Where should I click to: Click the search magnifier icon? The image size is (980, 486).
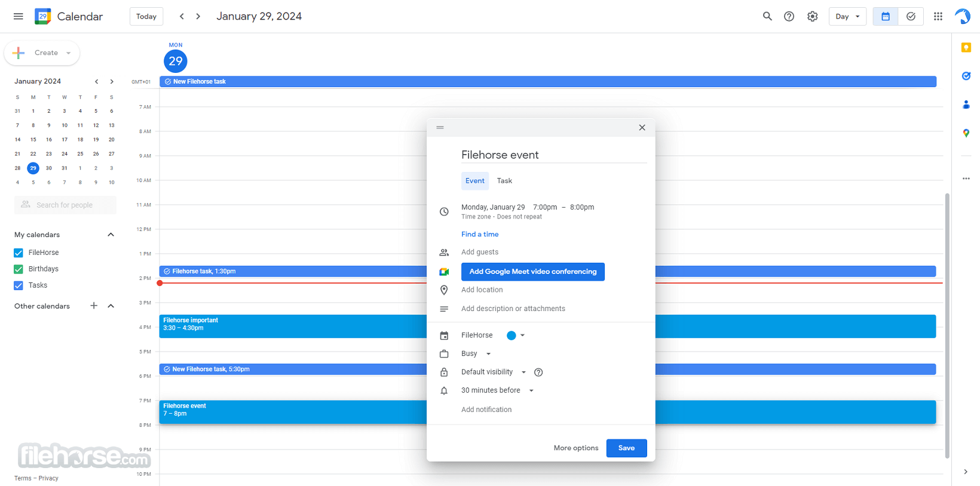coord(767,16)
